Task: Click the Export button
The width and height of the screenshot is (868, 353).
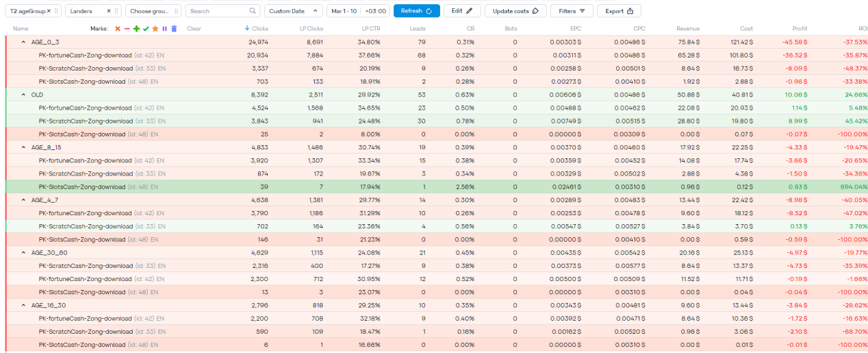Action: tap(619, 11)
